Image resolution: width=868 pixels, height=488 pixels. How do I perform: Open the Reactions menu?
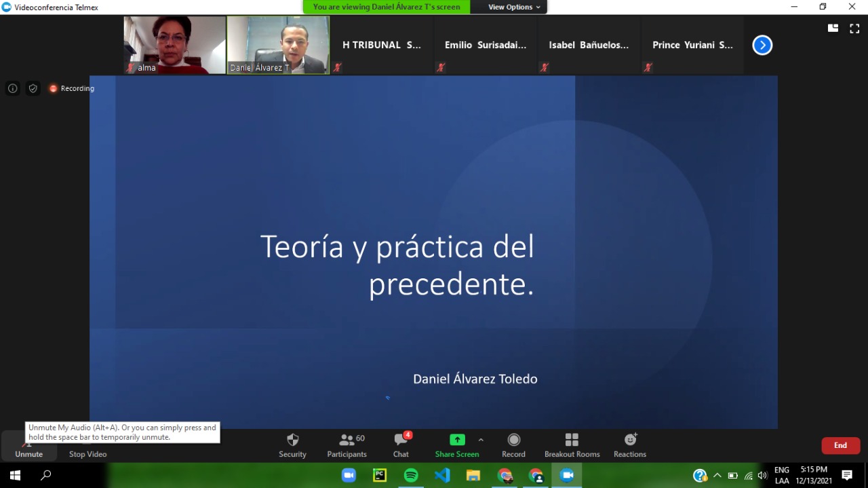[x=630, y=446]
